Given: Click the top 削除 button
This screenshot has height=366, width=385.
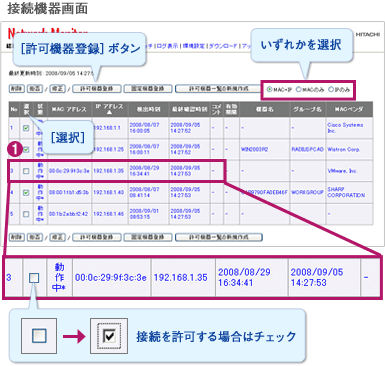Looking at the screenshot, I should [16, 89].
